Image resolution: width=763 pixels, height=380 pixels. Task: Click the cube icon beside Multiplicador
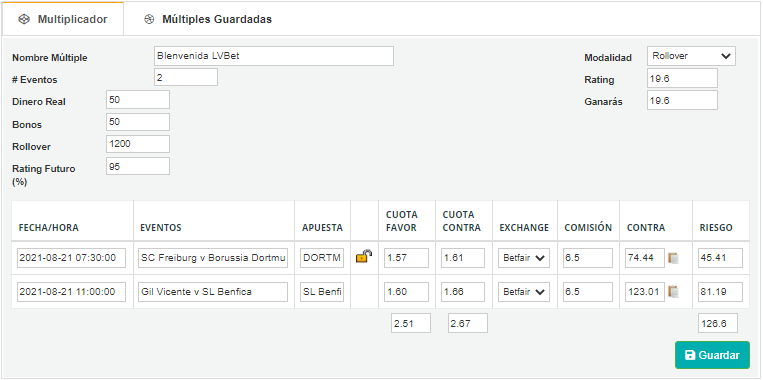(22, 19)
